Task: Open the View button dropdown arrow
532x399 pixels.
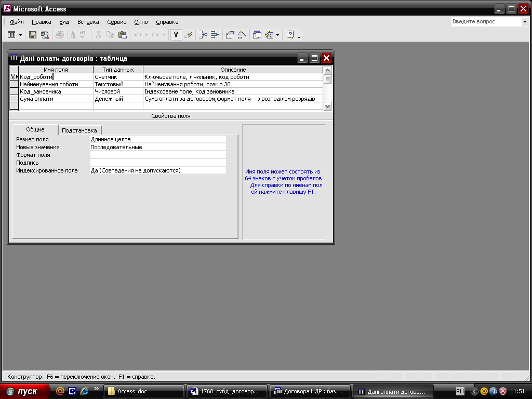Action: pyautogui.click(x=20, y=35)
